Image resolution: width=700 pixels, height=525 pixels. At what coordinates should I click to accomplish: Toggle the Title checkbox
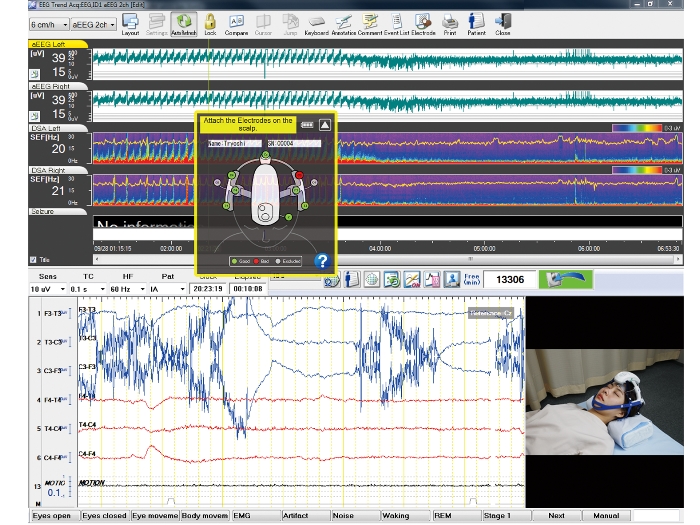click(x=35, y=259)
